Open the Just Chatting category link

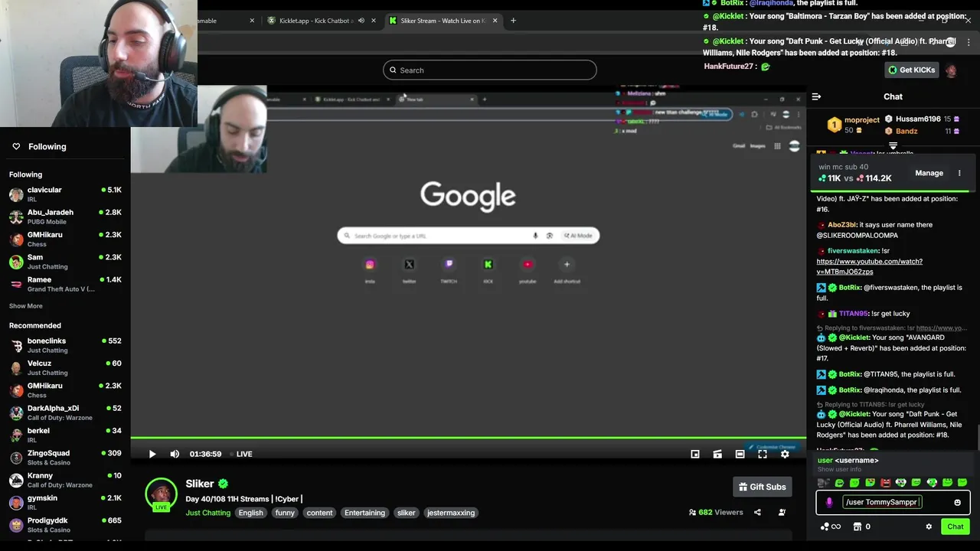click(207, 513)
